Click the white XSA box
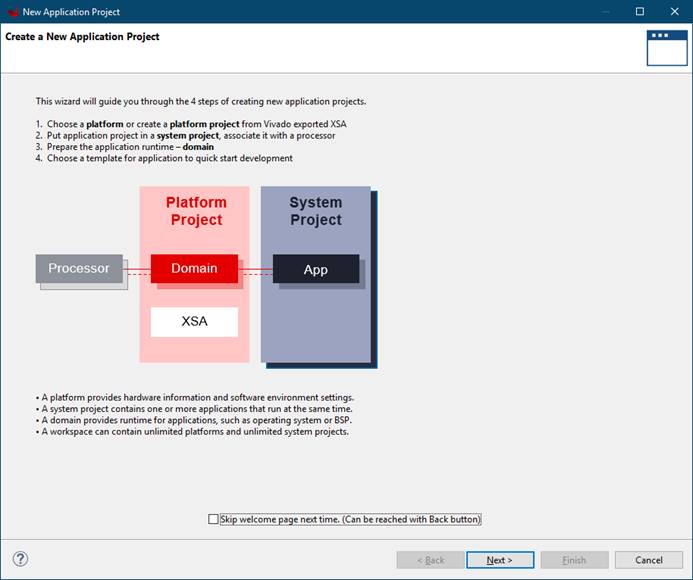693x580 pixels. pos(194,322)
